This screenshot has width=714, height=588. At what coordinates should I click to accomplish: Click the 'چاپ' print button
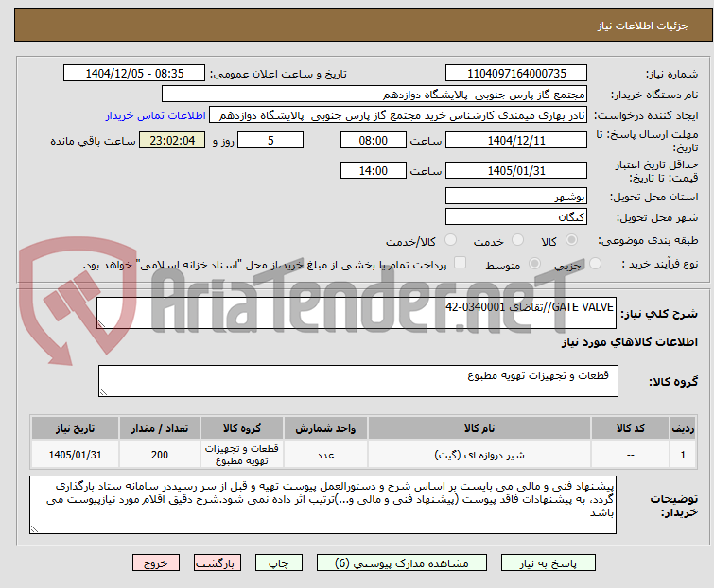[279, 563]
